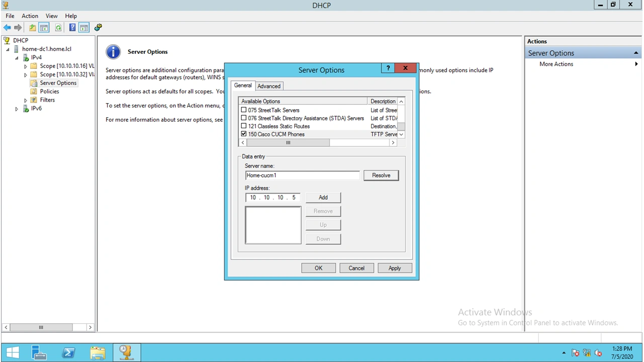This screenshot has height=362, width=644.
Task: Expand the Scope [10.10.10.16] node
Action: pos(26,66)
